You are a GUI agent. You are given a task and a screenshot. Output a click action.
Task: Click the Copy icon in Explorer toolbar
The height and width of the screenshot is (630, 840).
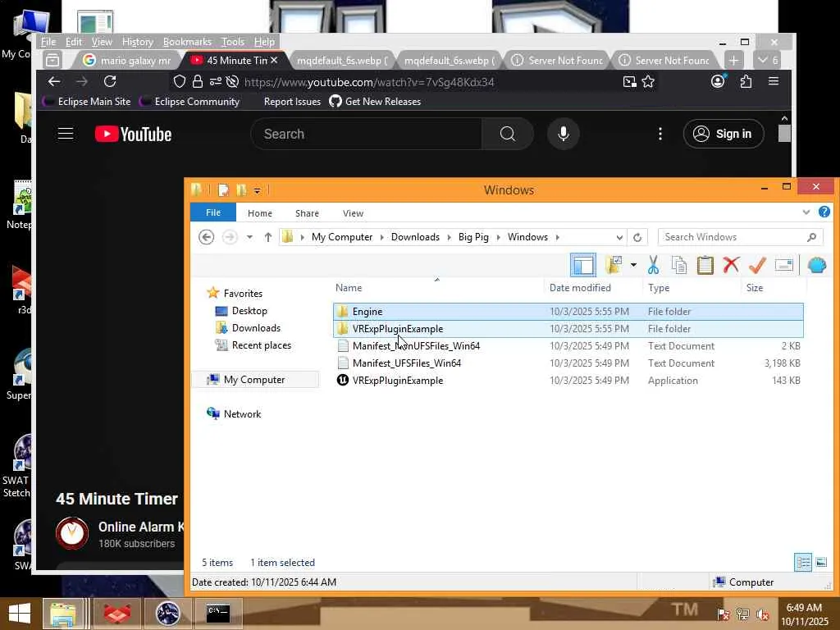678,265
